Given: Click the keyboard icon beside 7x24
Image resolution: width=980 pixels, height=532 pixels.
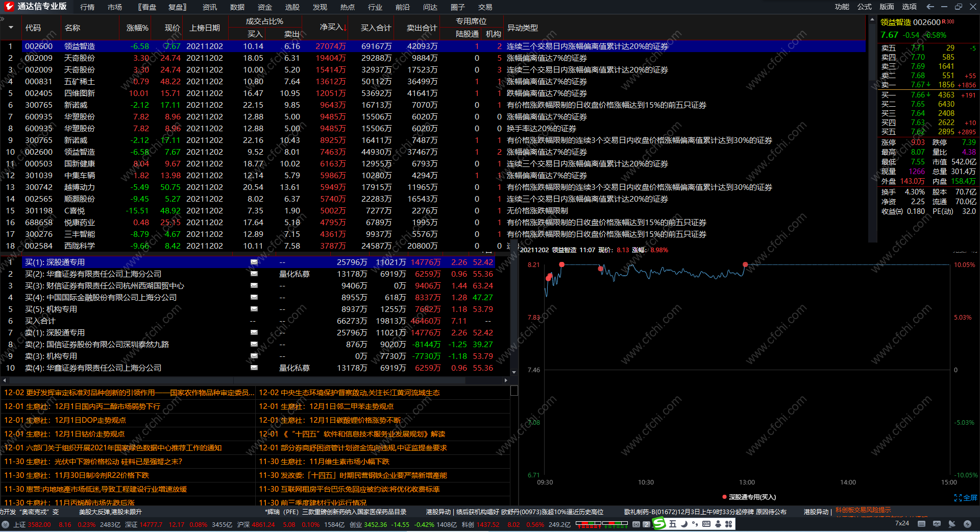Looking at the screenshot, I should click(921, 524).
